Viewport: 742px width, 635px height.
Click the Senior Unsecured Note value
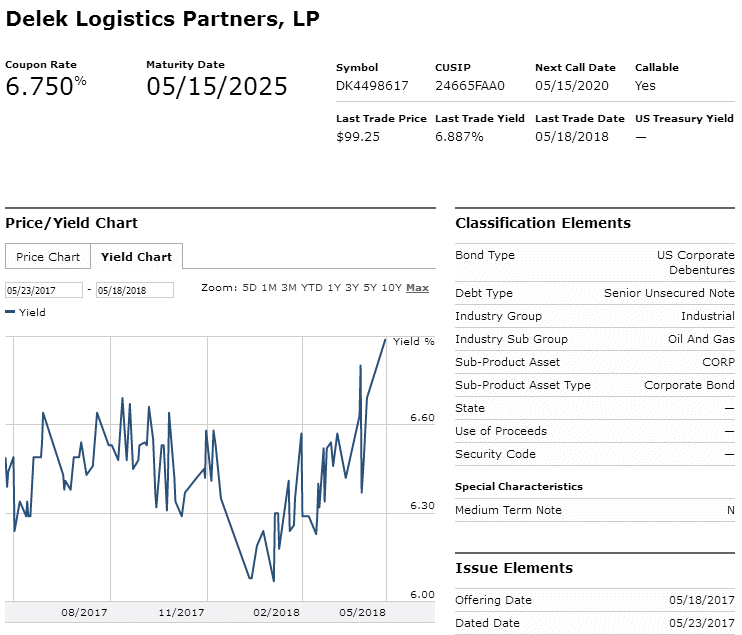pos(669,293)
